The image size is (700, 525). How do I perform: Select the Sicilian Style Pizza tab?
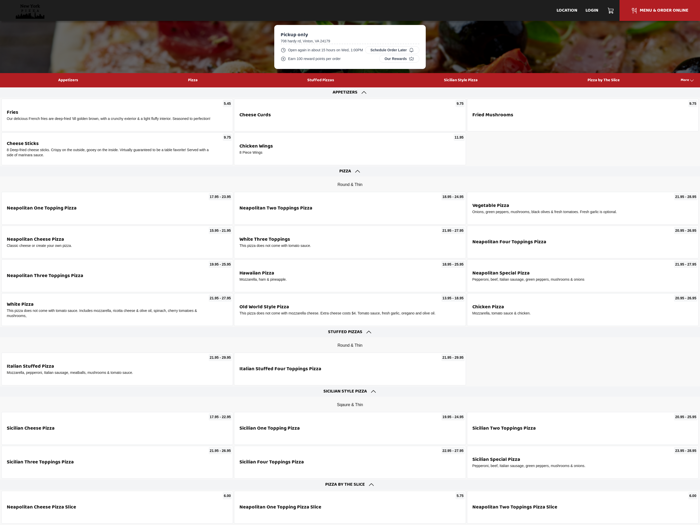pyautogui.click(x=460, y=80)
